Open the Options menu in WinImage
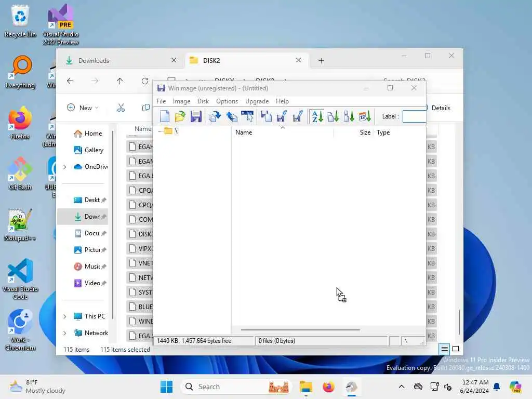This screenshot has height=399, width=532. tap(227, 101)
